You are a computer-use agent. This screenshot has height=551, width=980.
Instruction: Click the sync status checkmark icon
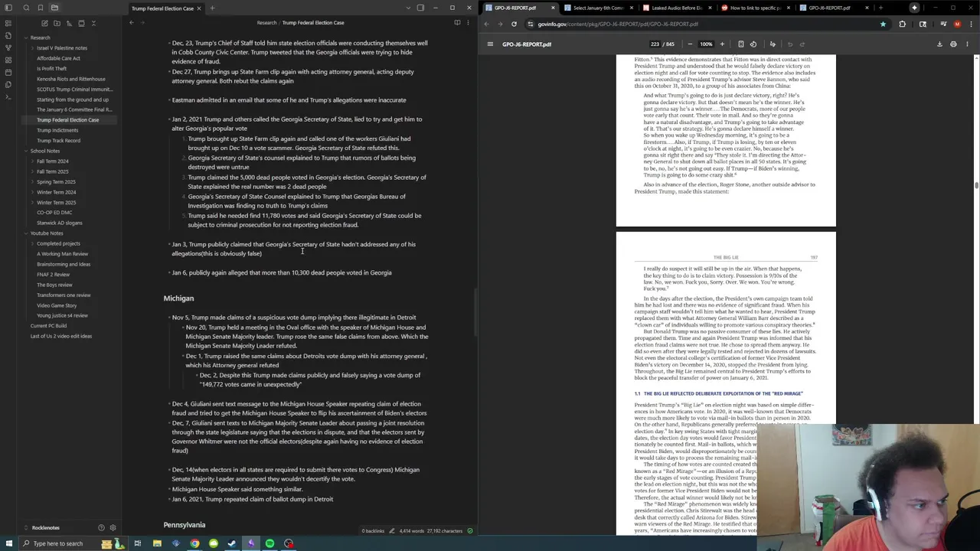click(470, 531)
